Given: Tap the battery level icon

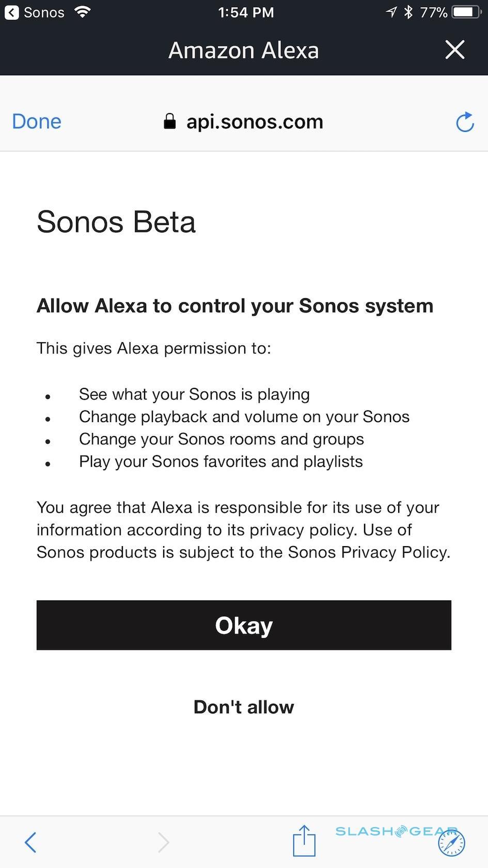Looking at the screenshot, I should point(466,12).
